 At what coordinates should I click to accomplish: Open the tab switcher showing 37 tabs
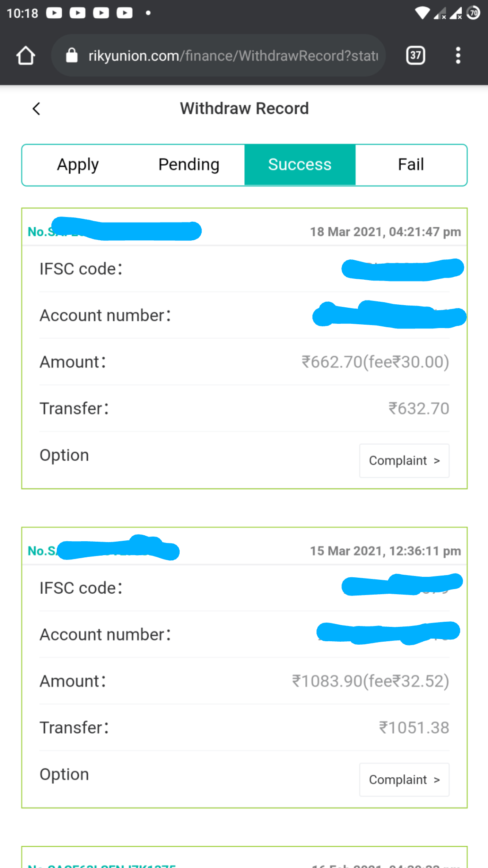tap(416, 56)
